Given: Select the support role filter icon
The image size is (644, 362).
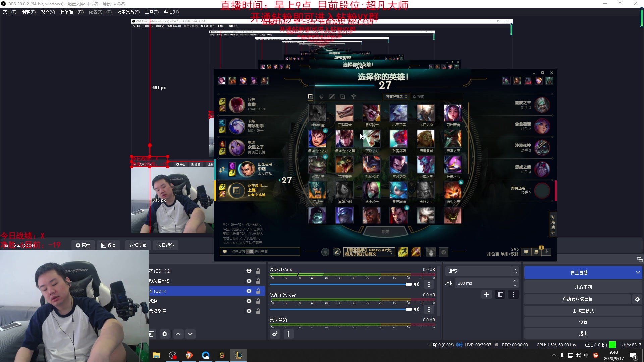Looking at the screenshot, I should [354, 97].
